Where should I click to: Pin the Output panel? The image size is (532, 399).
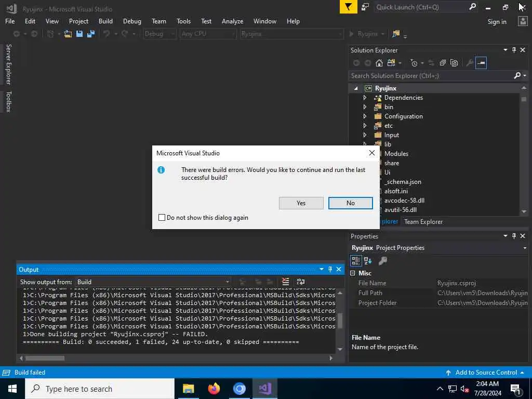(x=330, y=269)
